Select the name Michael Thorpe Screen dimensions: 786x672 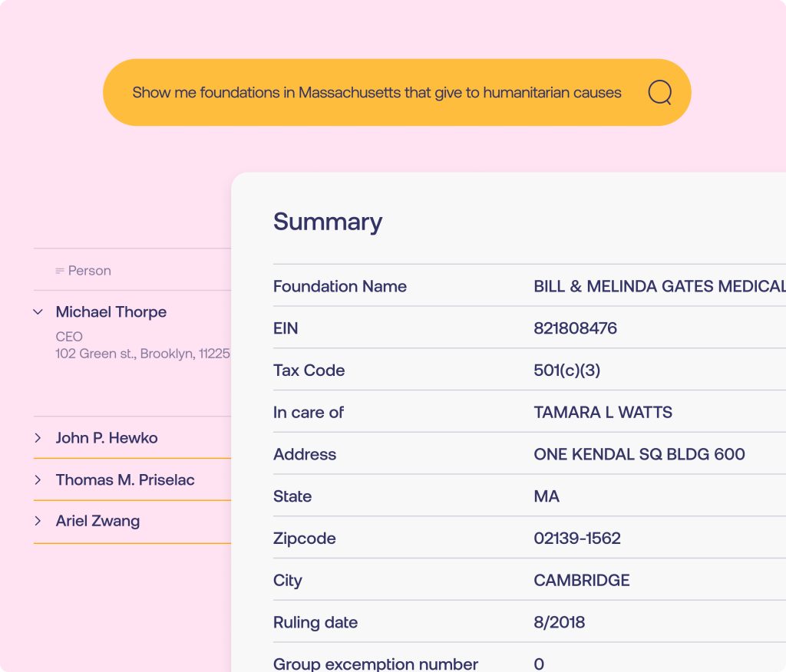[x=111, y=311]
